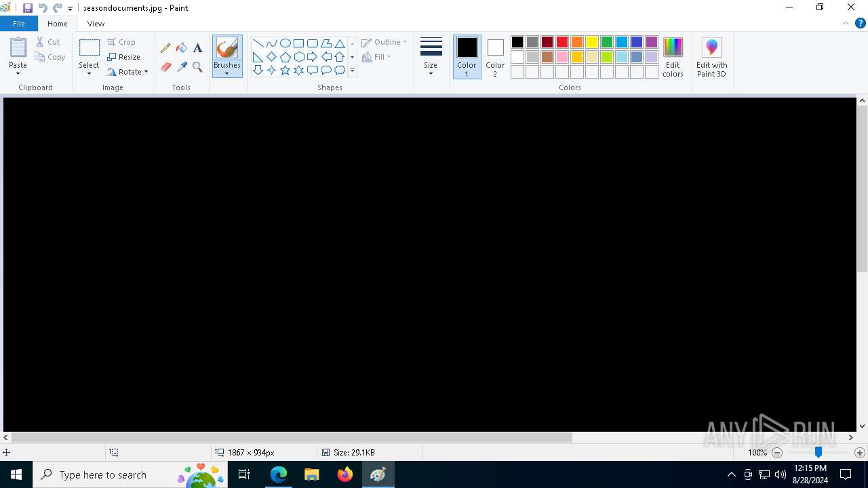Viewport: 868px width, 488px height.
Task: Select the Magnifier tool
Action: click(x=197, y=67)
